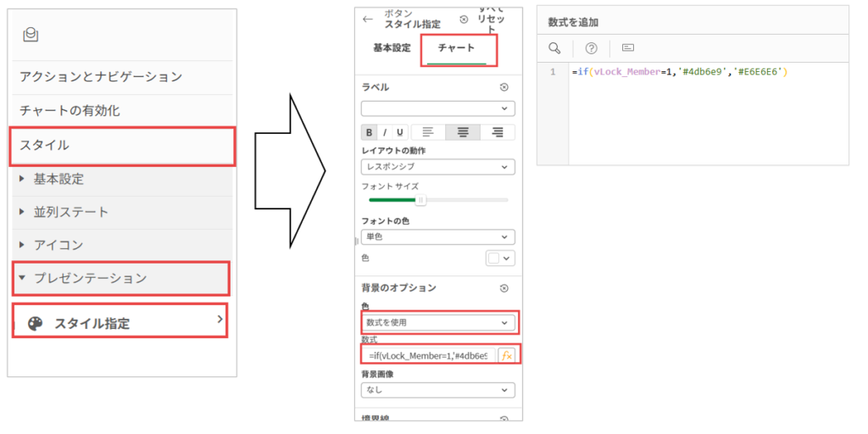Open the fx expression editor button
This screenshot has height=434, width=868.
pyautogui.click(x=507, y=355)
